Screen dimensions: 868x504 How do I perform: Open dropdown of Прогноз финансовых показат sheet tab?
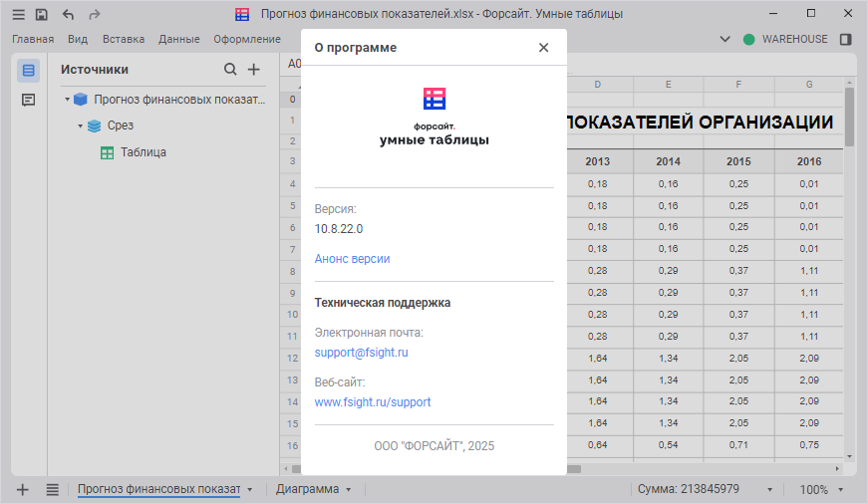[x=250, y=490]
